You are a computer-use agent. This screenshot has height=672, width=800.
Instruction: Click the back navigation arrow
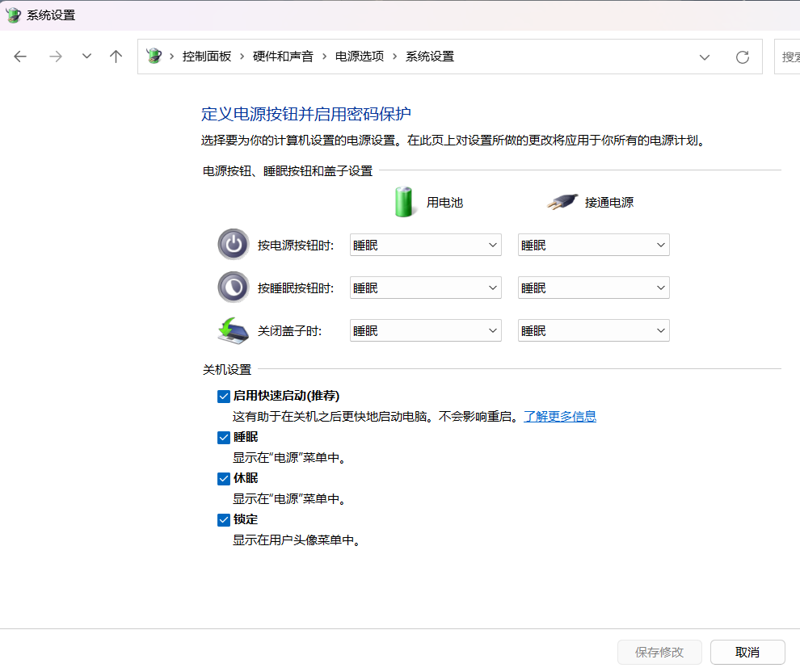(20, 57)
